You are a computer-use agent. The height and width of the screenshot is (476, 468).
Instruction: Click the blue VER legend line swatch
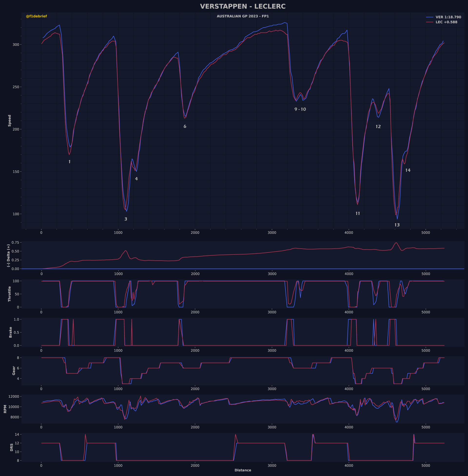[429, 17]
